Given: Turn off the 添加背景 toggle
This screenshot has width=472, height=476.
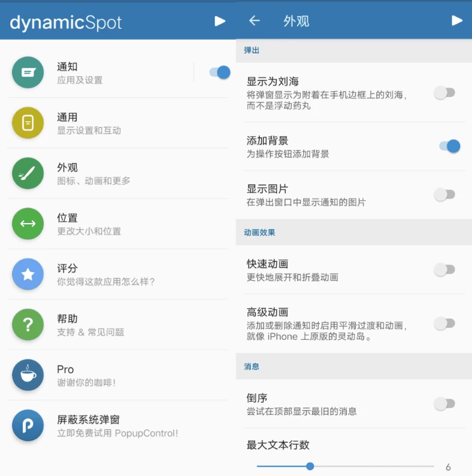Looking at the screenshot, I should (x=449, y=146).
